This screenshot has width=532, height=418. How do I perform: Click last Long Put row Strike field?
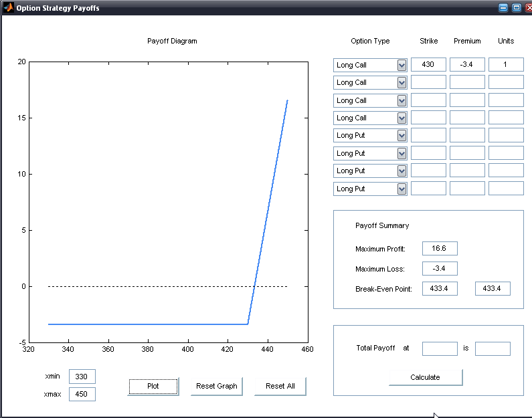(428, 188)
